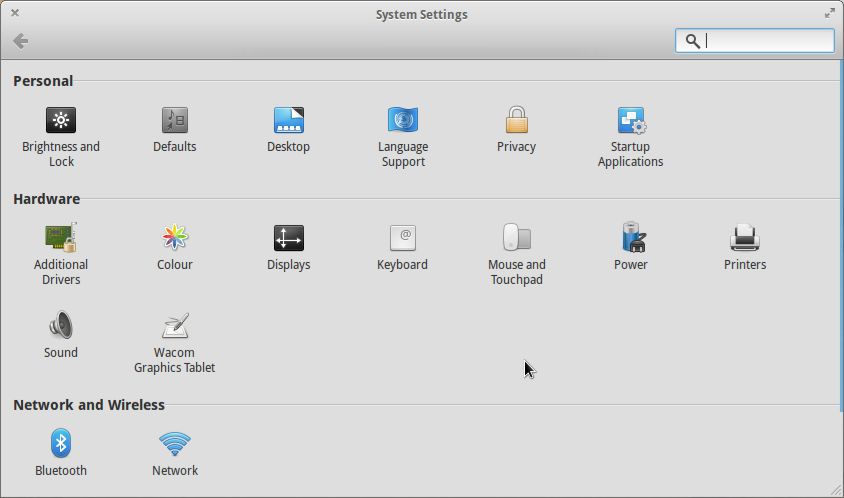The image size is (844, 498).
Task: Open Language Support settings
Action: click(x=403, y=121)
